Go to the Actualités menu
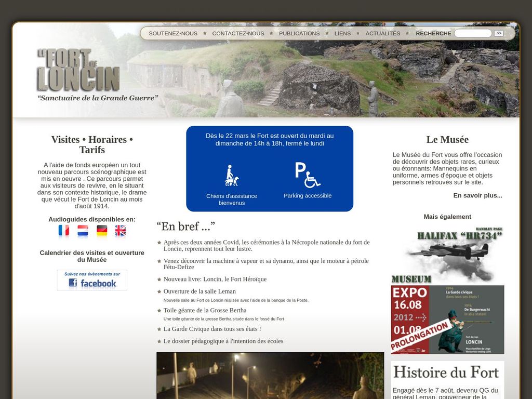The width and height of the screenshot is (532, 399). 383,33
